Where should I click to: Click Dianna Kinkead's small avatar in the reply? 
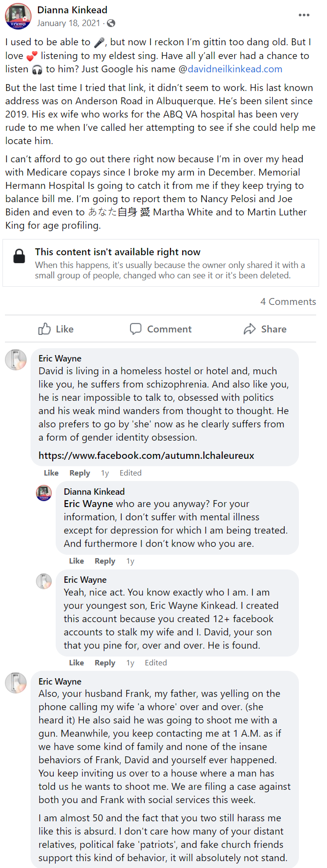pyautogui.click(x=44, y=493)
